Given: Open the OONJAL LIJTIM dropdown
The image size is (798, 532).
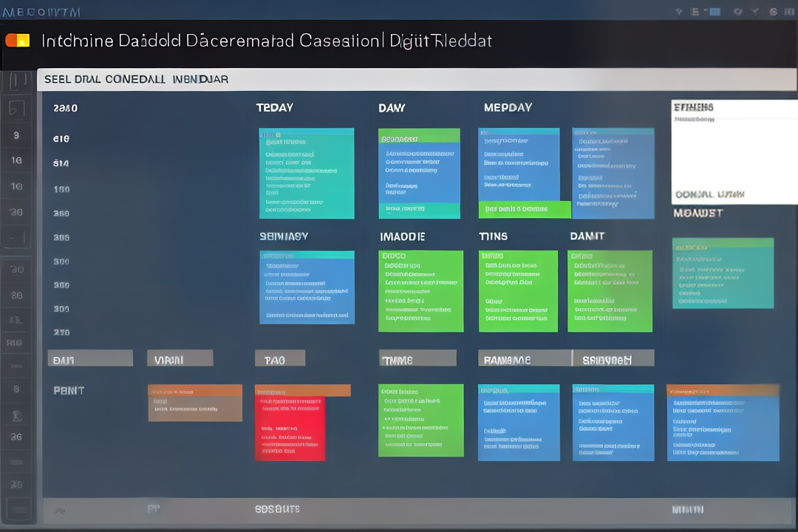Looking at the screenshot, I should [709, 194].
